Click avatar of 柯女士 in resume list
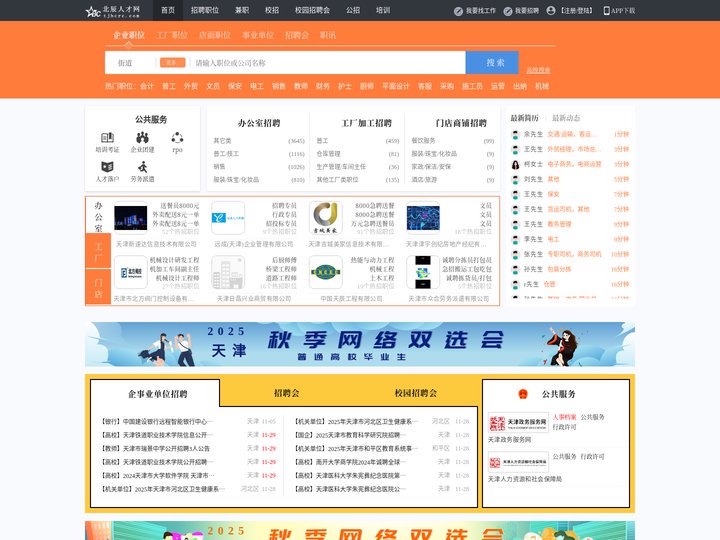This screenshot has width=720, height=540. 516,164
